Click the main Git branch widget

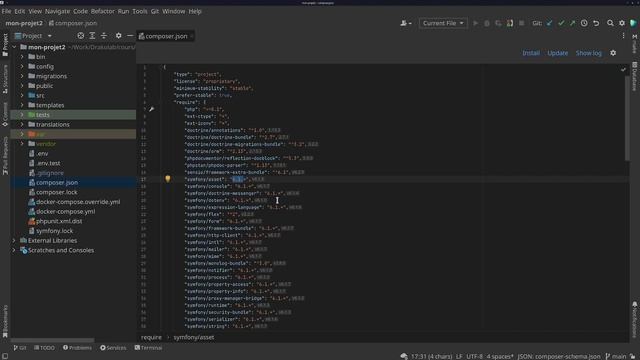click(x=616, y=356)
